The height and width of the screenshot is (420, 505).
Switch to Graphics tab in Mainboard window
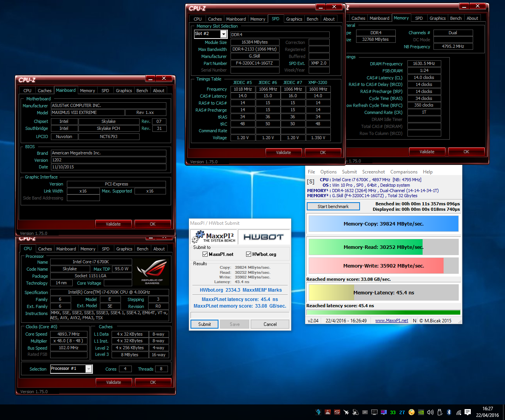click(124, 91)
